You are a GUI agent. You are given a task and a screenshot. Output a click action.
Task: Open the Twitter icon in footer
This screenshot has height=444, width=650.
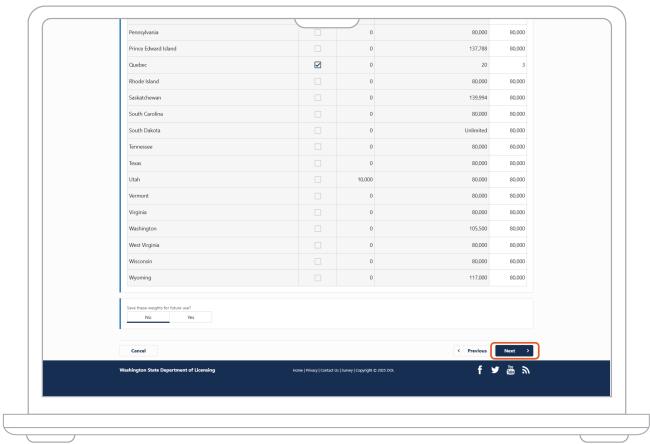(x=495, y=370)
